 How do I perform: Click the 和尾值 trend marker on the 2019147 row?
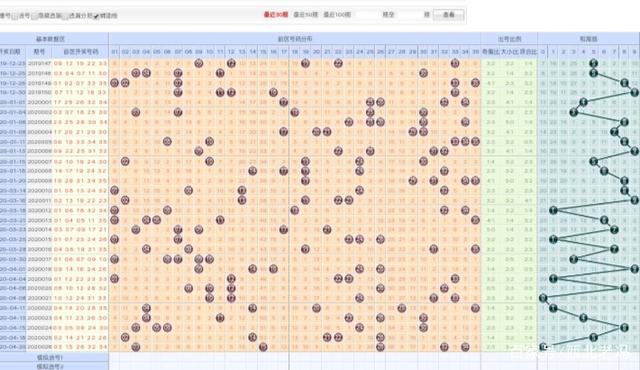tap(593, 64)
